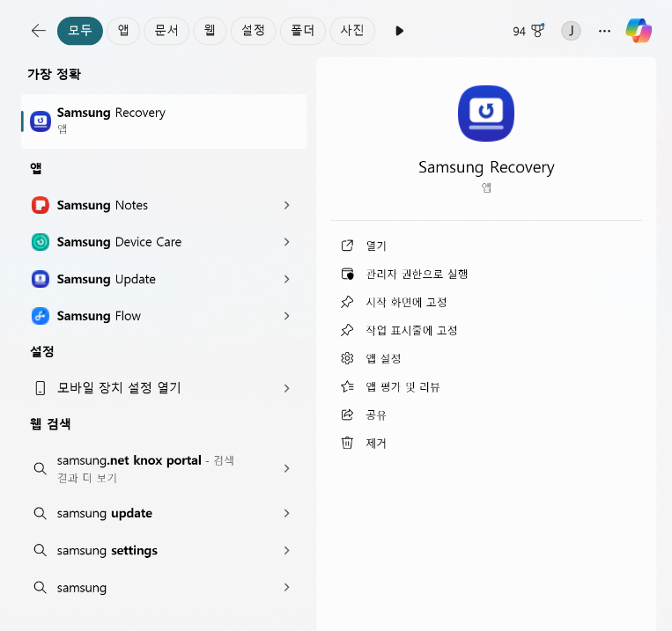Screen dimensions: 672x631
Task: Click the large Samsung Recovery icon in the preview pane
Action: pyautogui.click(x=486, y=114)
